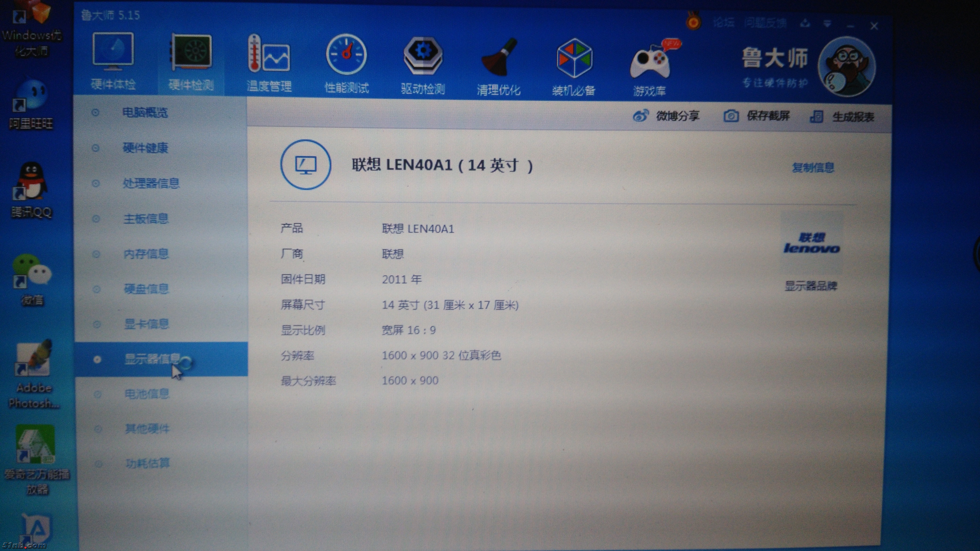Click the Lenovo brand logo thumbnail
Screen dimensions: 980x551
pos(811,243)
